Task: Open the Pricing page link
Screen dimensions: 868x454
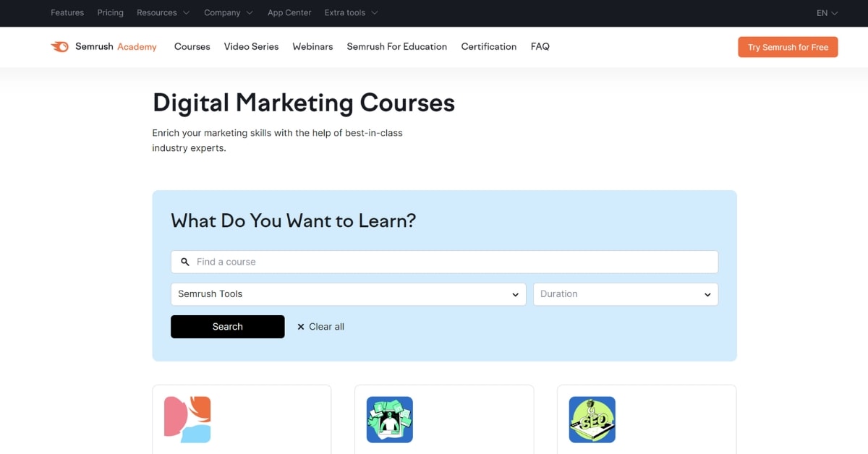Action: (x=110, y=12)
